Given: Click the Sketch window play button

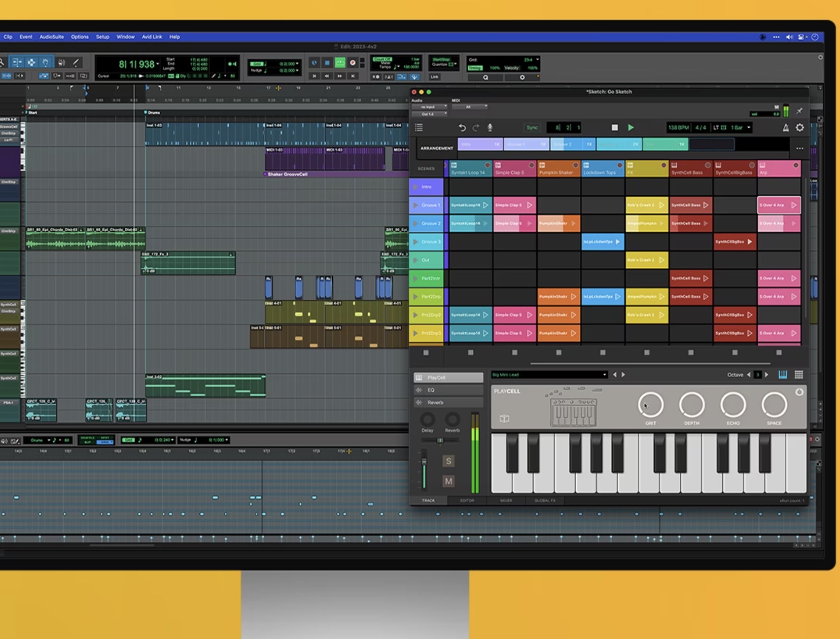Looking at the screenshot, I should 630,128.
